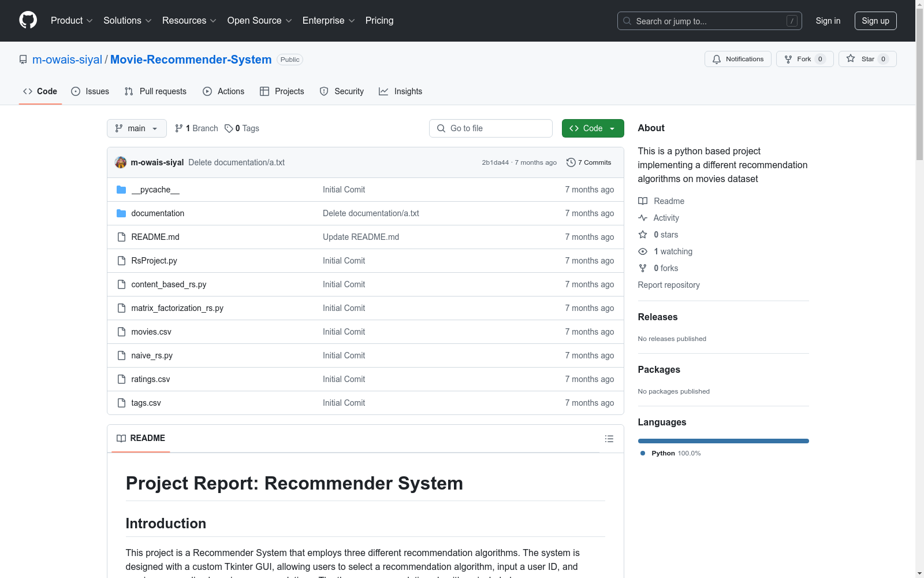Click the star icon beside 0 stars
The image size is (924, 578).
pyautogui.click(x=643, y=235)
